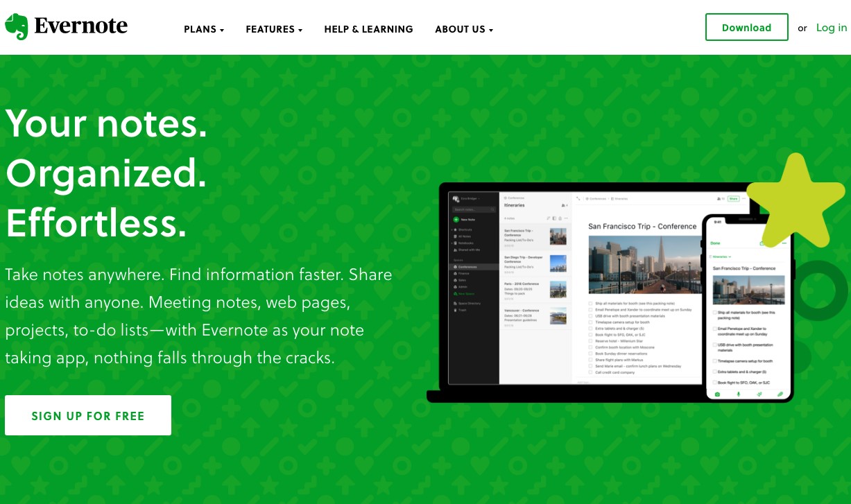This screenshot has height=504, width=851.
Task: Open the PLANS dropdown menu
Action: (x=204, y=29)
